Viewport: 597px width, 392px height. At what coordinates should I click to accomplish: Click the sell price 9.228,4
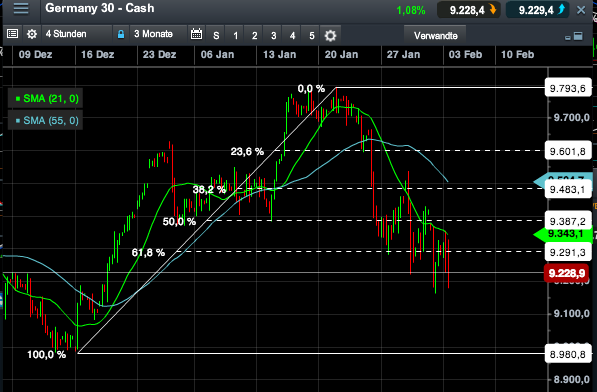469,10
